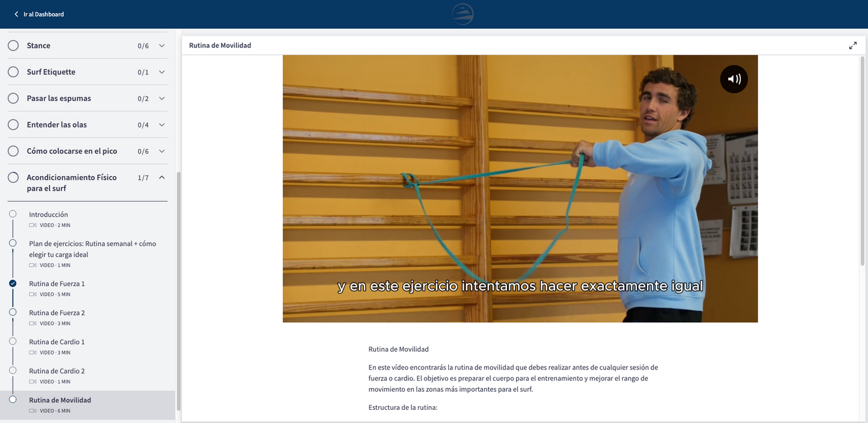Open the Rutina de Fuerza 2 lesson
Image resolution: width=868 pixels, height=423 pixels.
57,313
